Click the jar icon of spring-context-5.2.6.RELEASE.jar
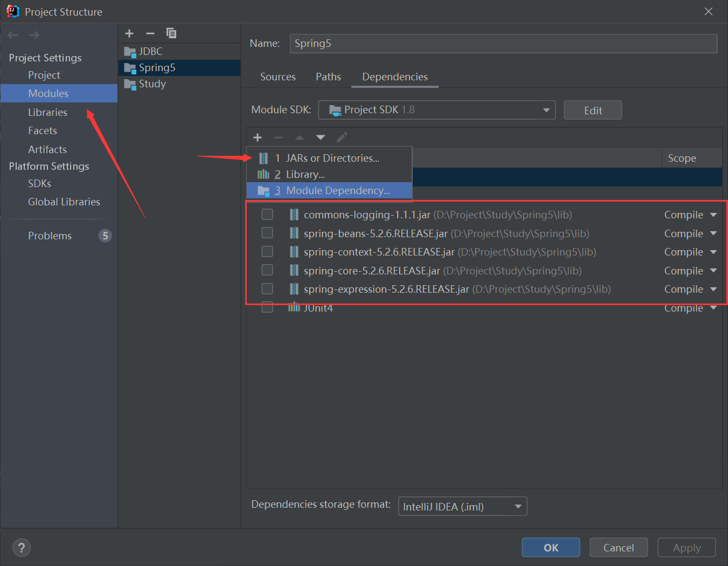 tap(294, 252)
